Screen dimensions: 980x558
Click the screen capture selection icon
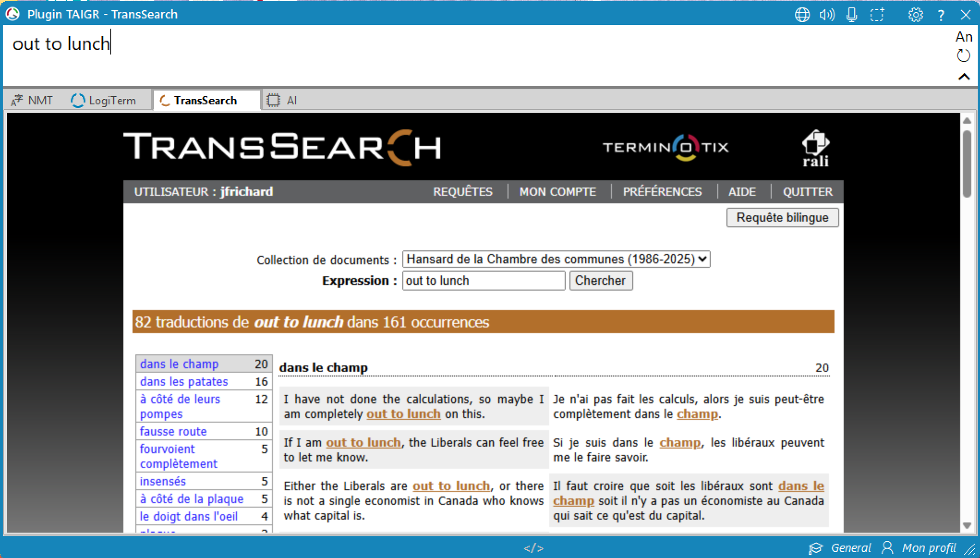(x=877, y=15)
